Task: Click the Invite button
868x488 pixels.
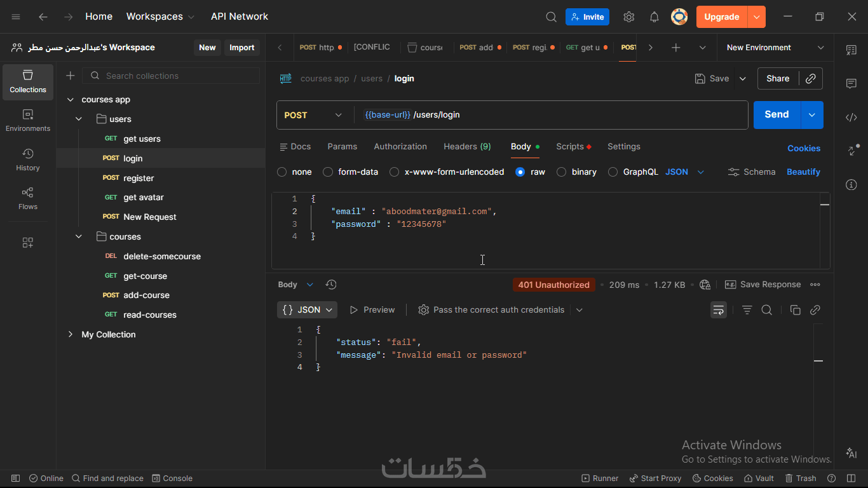Action: [587, 17]
